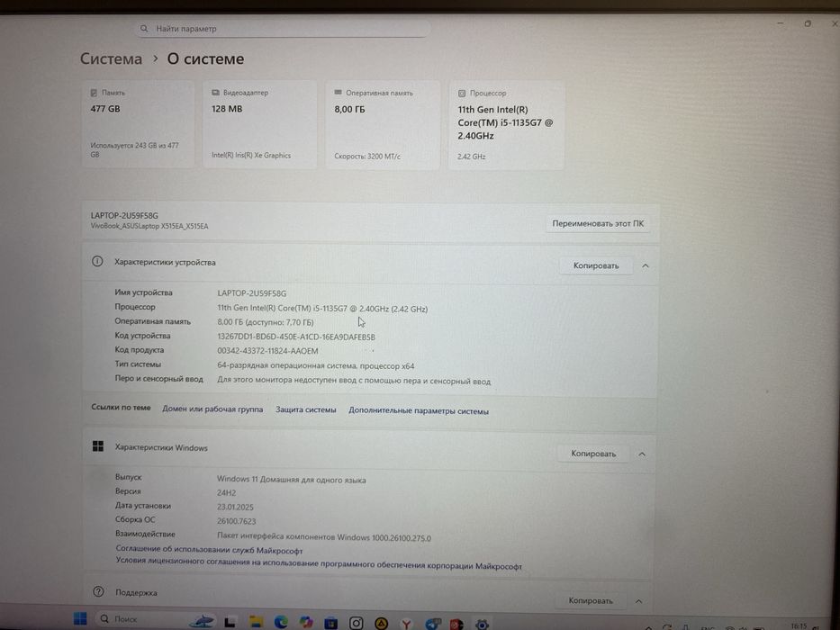Screen dimensions: 840x630
Task: Click taskbar clock showing 16:15
Action: (x=799, y=626)
